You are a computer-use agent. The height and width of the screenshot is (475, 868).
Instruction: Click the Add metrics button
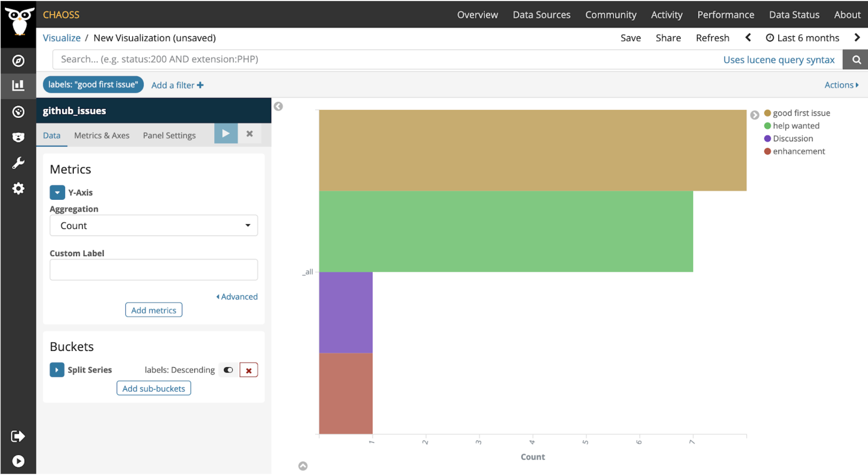tap(154, 310)
